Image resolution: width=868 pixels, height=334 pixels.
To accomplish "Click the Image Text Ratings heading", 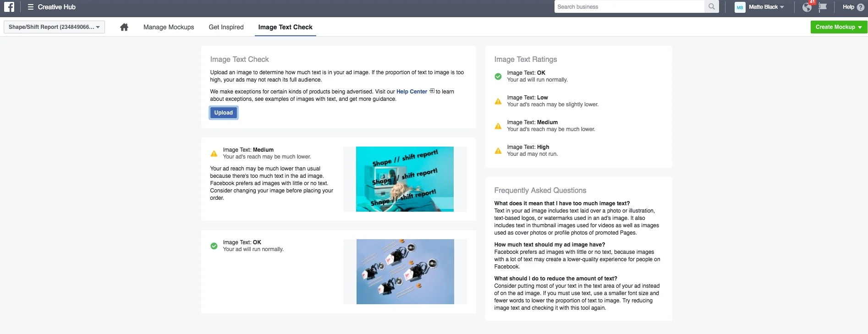I will click(526, 59).
